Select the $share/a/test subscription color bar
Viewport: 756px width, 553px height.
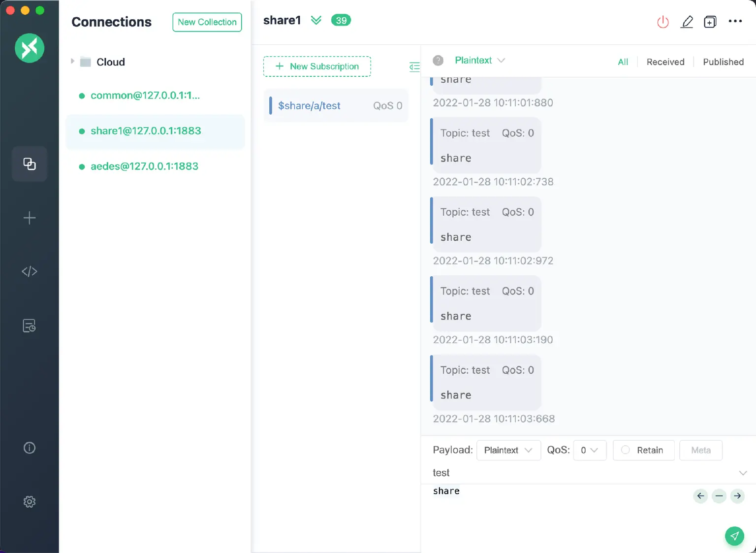pos(271,105)
